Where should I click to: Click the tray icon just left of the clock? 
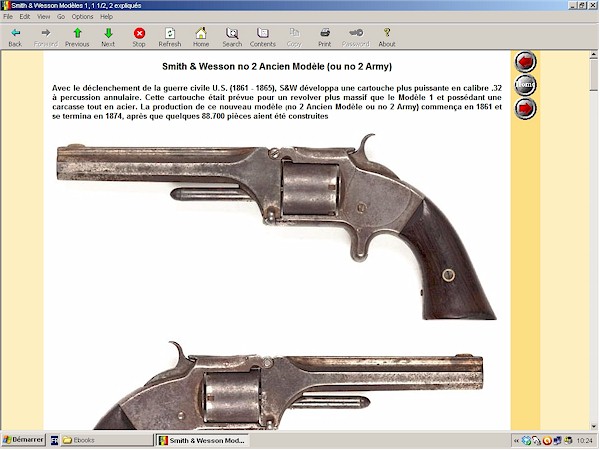tap(568, 441)
